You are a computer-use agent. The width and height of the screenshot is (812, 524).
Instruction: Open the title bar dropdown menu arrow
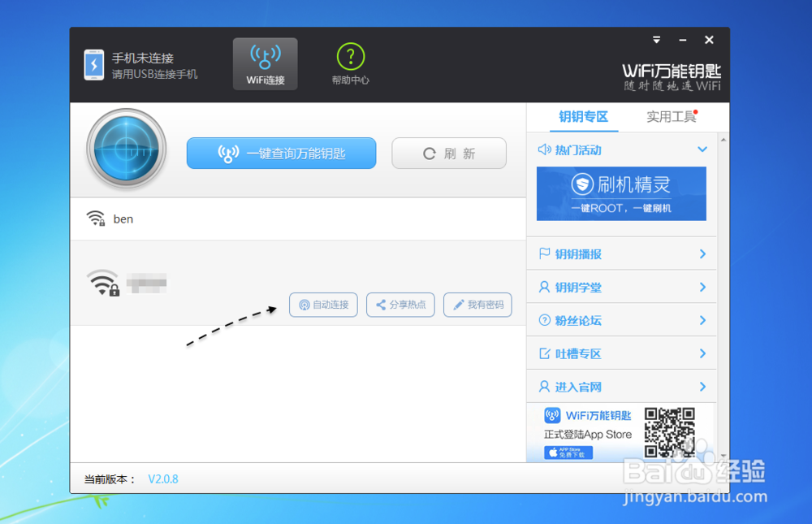coord(657,40)
